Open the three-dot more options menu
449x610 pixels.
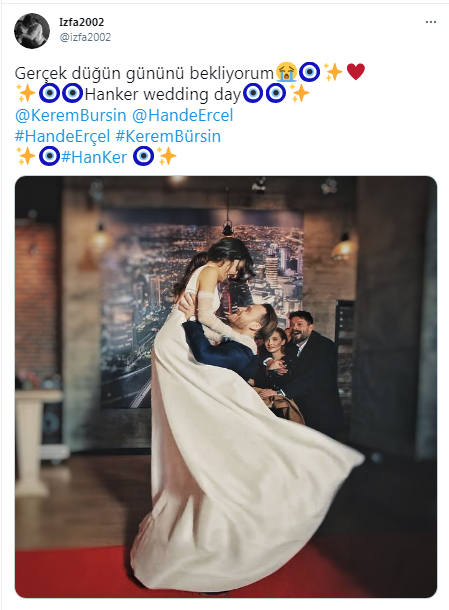coord(431,22)
